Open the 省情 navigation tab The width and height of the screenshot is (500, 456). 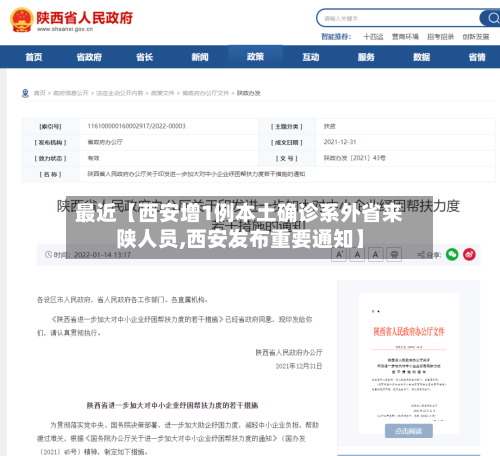[x=477, y=57]
